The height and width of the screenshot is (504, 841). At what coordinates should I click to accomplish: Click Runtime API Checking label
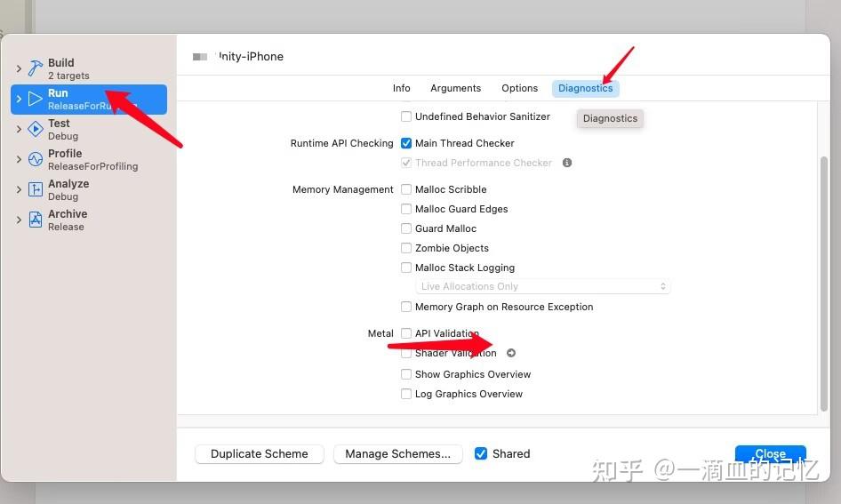click(x=341, y=143)
